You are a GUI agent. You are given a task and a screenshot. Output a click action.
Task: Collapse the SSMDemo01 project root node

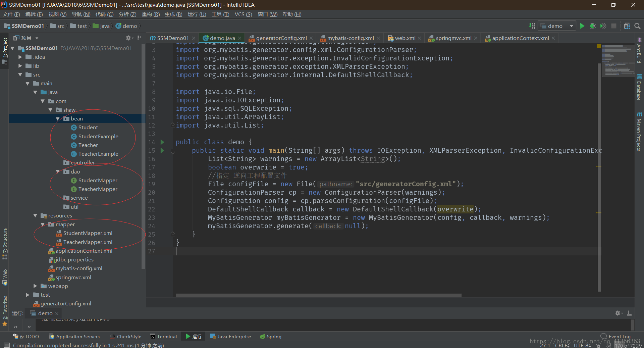(x=12, y=48)
